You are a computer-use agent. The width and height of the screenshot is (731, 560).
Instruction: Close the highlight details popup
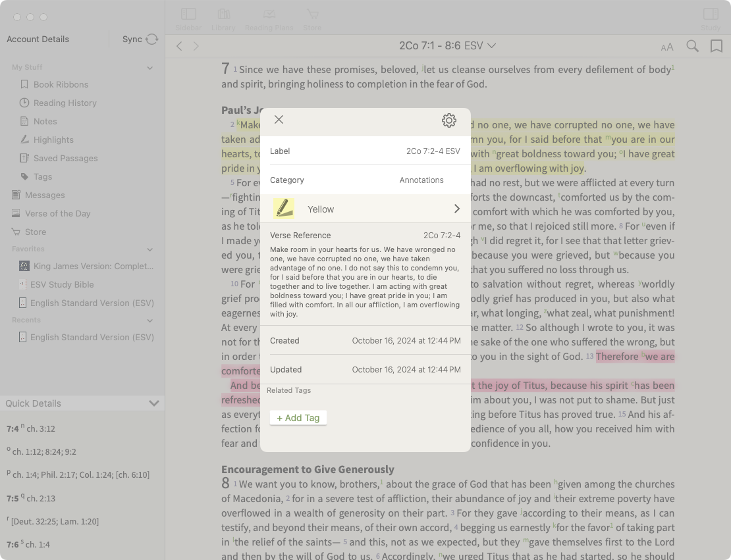[279, 120]
